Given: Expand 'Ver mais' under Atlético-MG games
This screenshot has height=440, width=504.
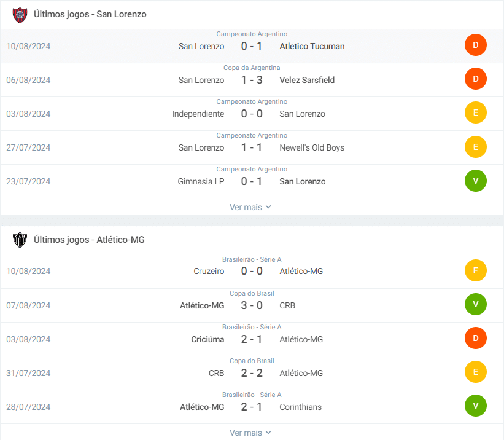Looking at the screenshot, I should coord(250,433).
